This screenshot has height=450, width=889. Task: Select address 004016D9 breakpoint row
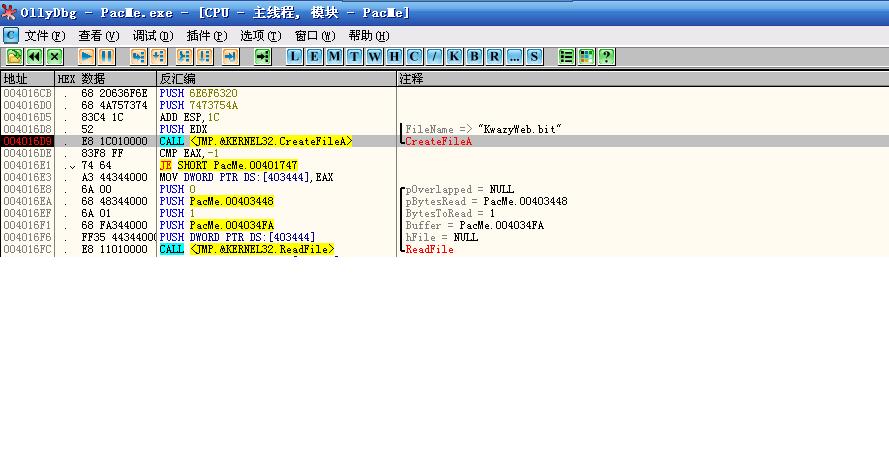(x=27, y=141)
